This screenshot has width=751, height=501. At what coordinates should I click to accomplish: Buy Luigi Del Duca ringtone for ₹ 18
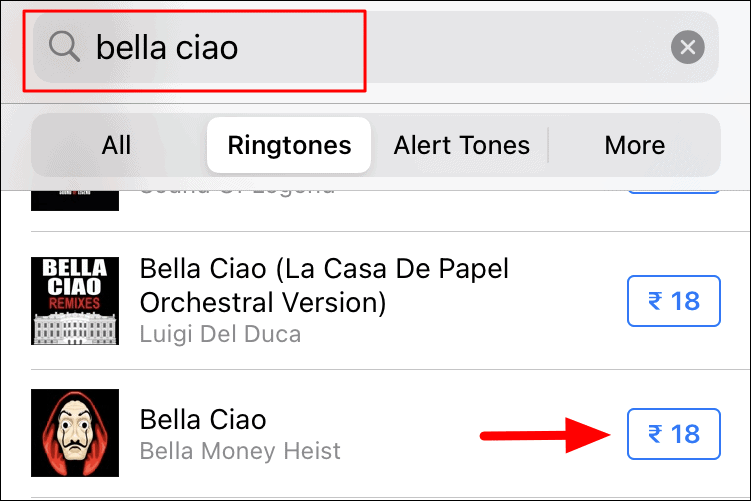pos(673,301)
